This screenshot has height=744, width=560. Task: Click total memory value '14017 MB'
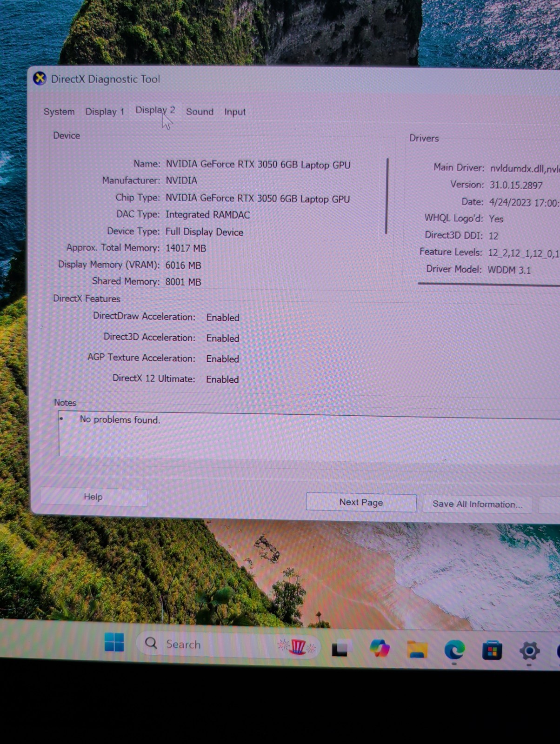(x=186, y=248)
